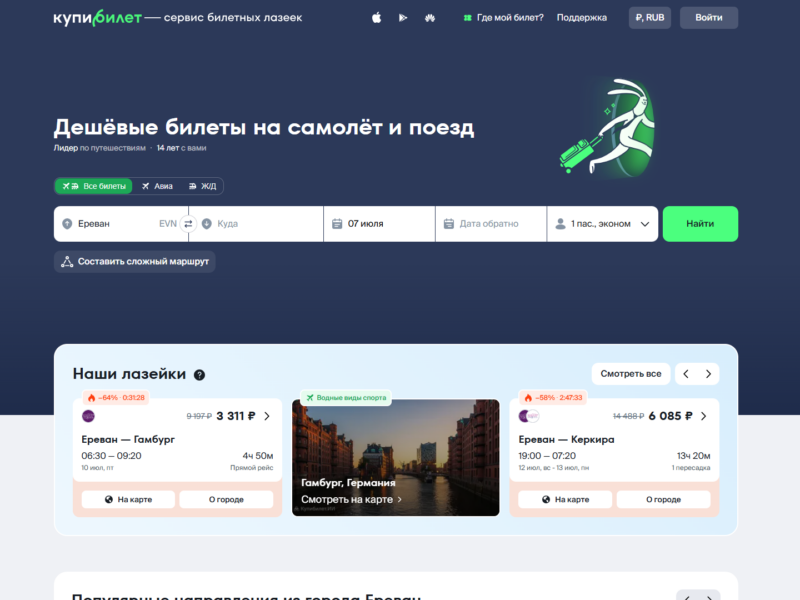Click the -58% discount timer badge
Viewport: 800px width, 600px height.
click(553, 397)
